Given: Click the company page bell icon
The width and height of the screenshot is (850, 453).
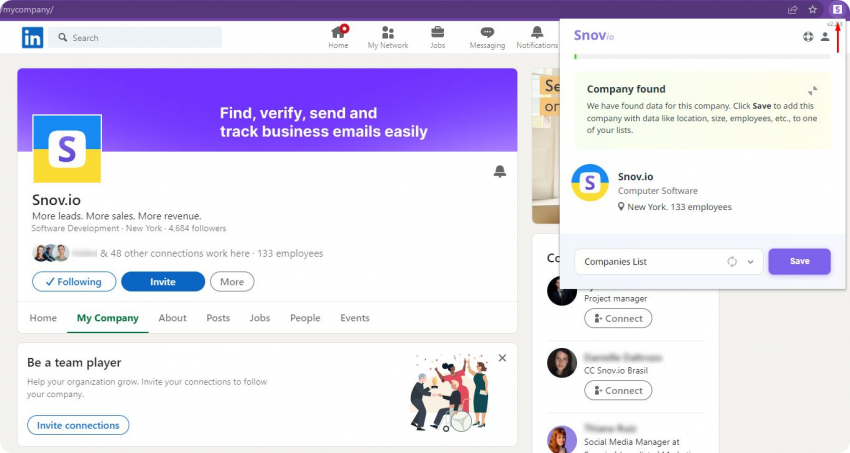Looking at the screenshot, I should 500,172.
